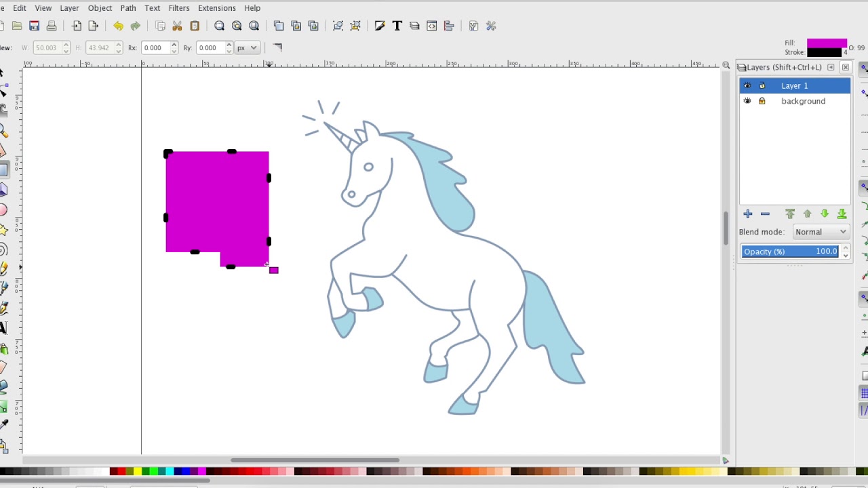Group the selected objects
868x488 pixels.
(338, 26)
